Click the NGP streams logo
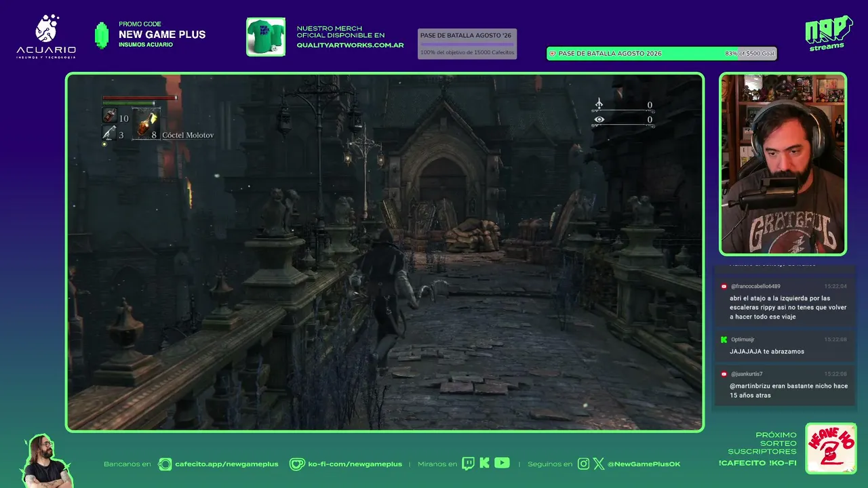868x488 pixels. pyautogui.click(x=828, y=33)
